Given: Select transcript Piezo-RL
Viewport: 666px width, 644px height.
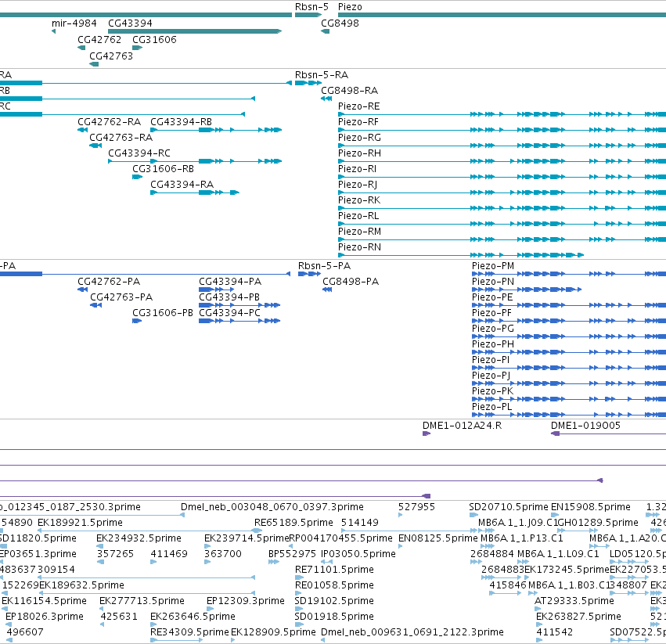Looking at the screenshot, I should pos(358,216).
